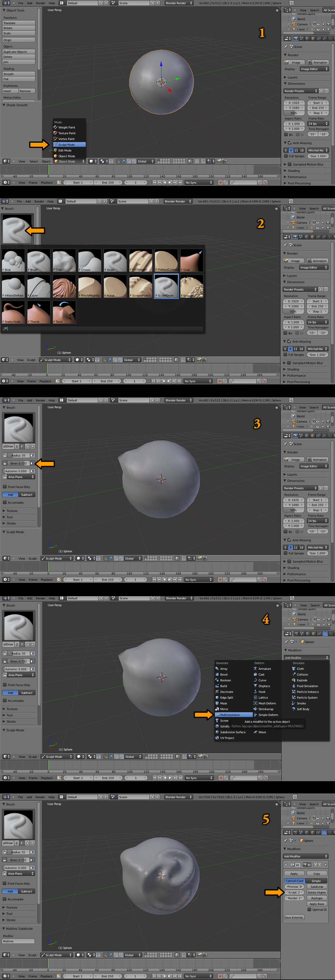Open Area Plane dropdown in step 3 screenshot

[19, 477]
